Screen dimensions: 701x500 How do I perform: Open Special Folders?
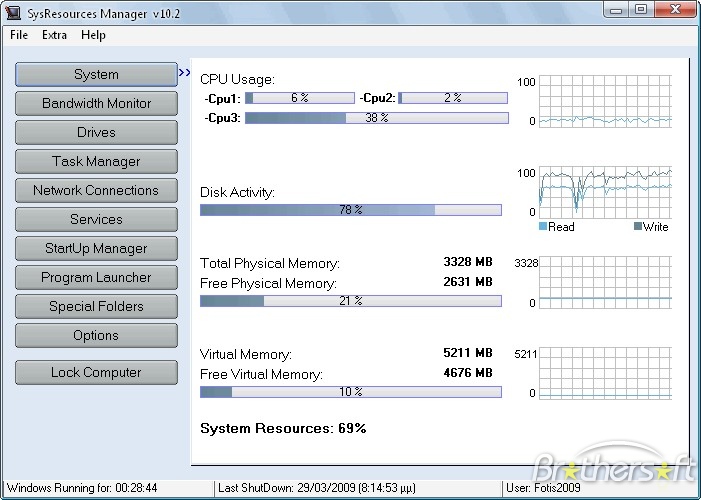click(96, 307)
